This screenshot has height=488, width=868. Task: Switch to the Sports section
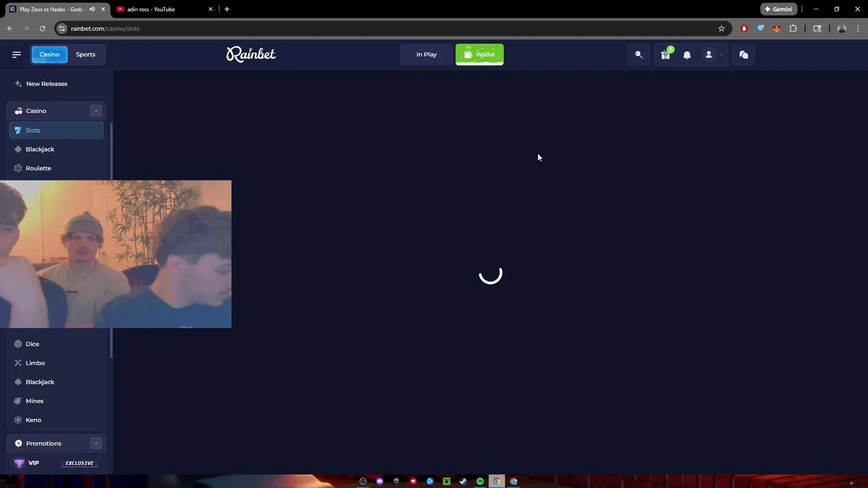click(x=85, y=54)
